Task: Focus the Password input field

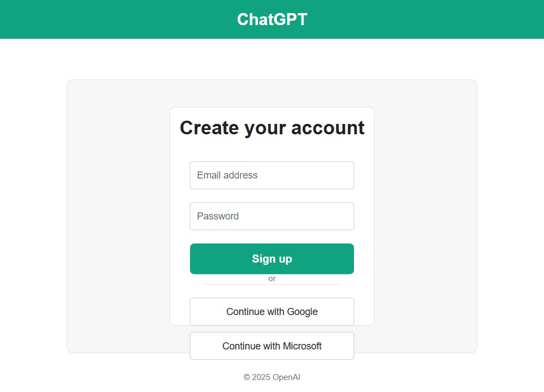Action: point(271,216)
